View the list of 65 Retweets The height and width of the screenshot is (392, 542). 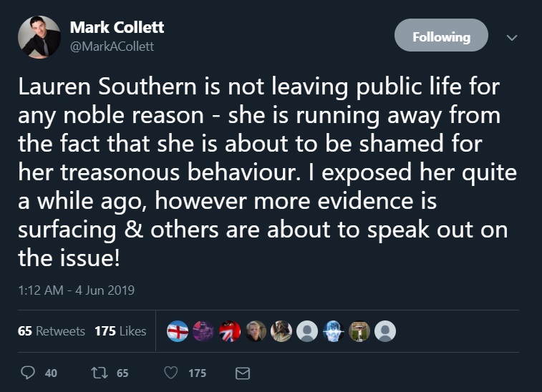pos(51,331)
